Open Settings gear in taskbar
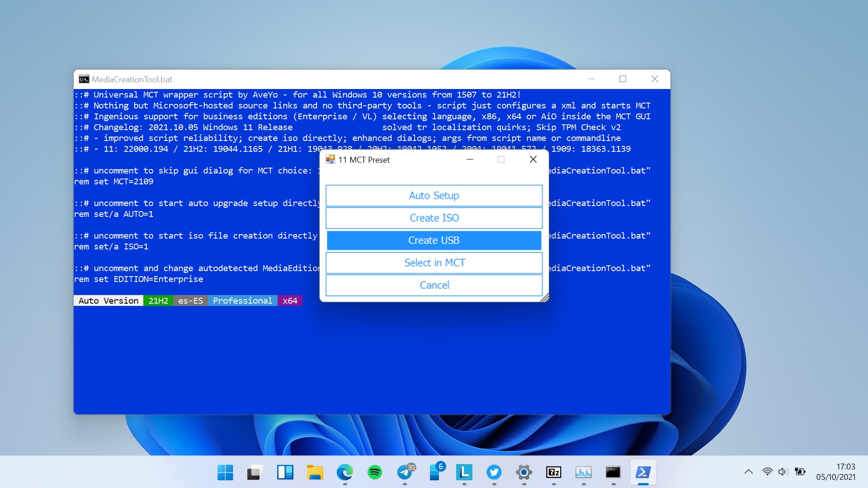Image resolution: width=868 pixels, height=488 pixels. click(524, 473)
